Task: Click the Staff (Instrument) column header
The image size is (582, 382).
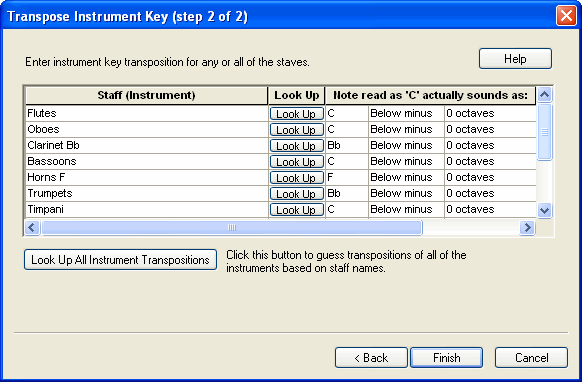Action: [147, 95]
